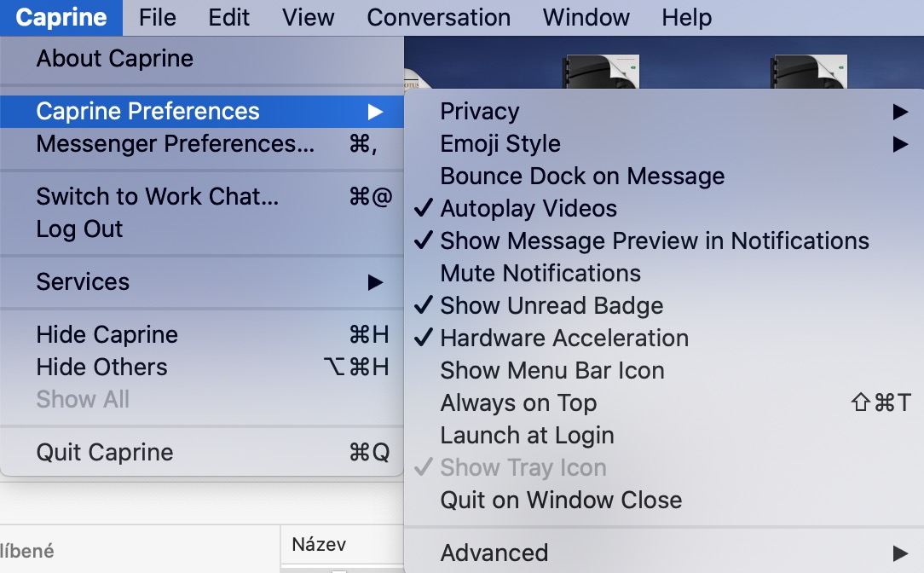924x573 pixels.
Task: Open the Edit menu
Action: click(228, 18)
